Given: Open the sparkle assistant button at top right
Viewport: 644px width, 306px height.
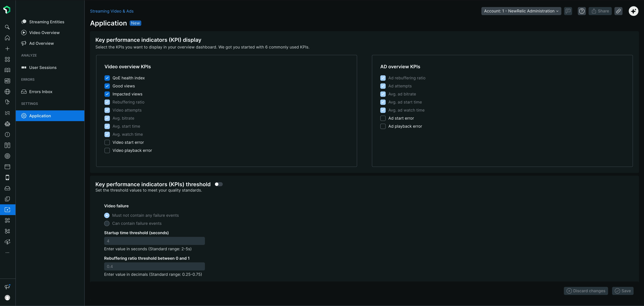Looking at the screenshot, I should pos(633,11).
